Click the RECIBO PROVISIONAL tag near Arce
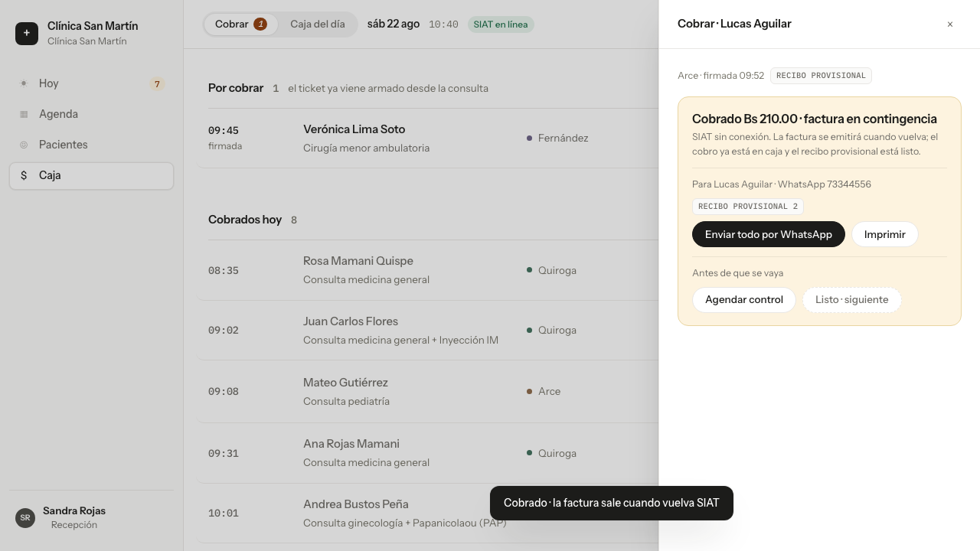 tap(821, 76)
